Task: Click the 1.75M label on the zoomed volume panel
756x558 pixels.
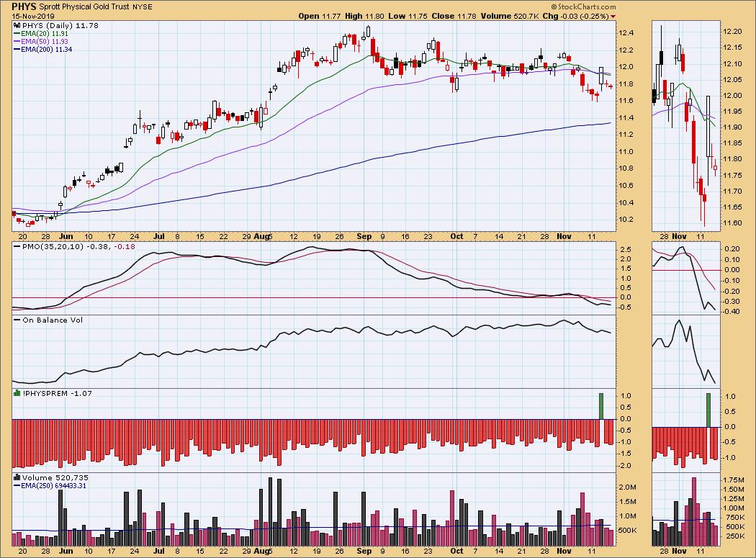Action: click(734, 480)
